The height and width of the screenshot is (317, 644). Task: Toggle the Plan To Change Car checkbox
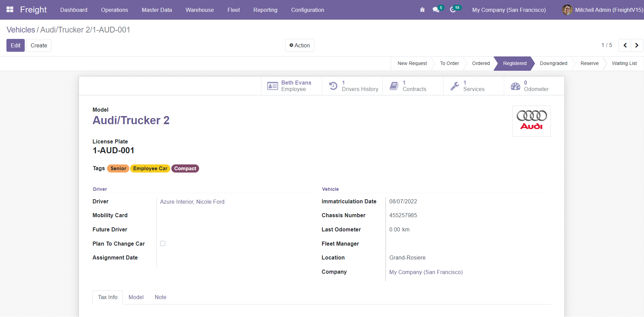pyautogui.click(x=163, y=244)
